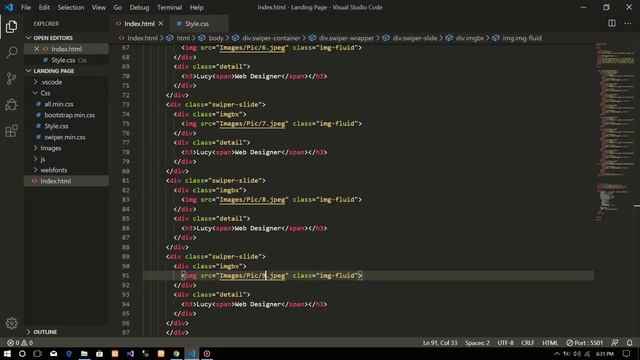640x360 pixels.
Task: Open the notifications bell in status bar
Action: pos(629,343)
